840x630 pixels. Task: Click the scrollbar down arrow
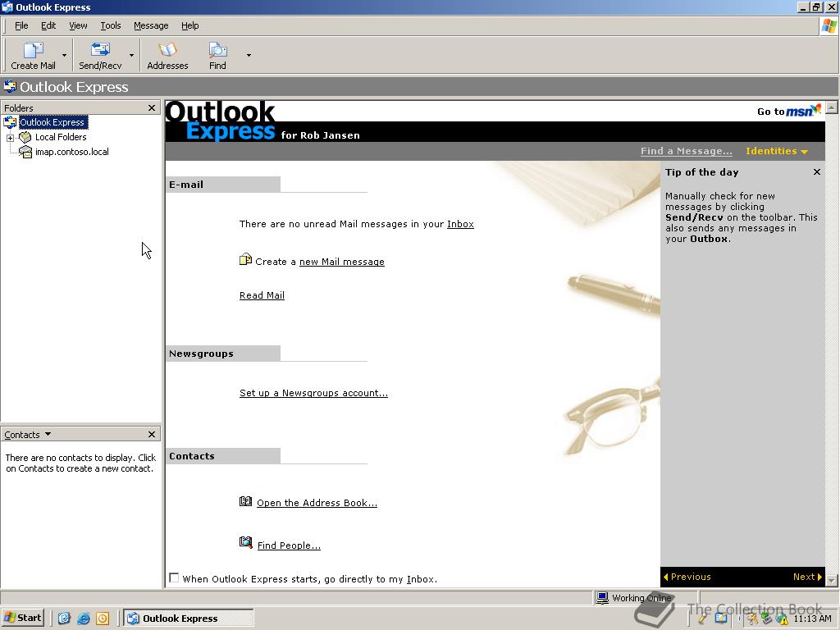click(x=832, y=580)
